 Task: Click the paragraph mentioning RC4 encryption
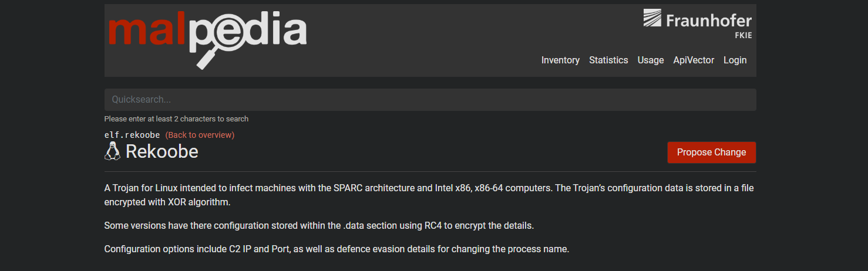coord(319,225)
